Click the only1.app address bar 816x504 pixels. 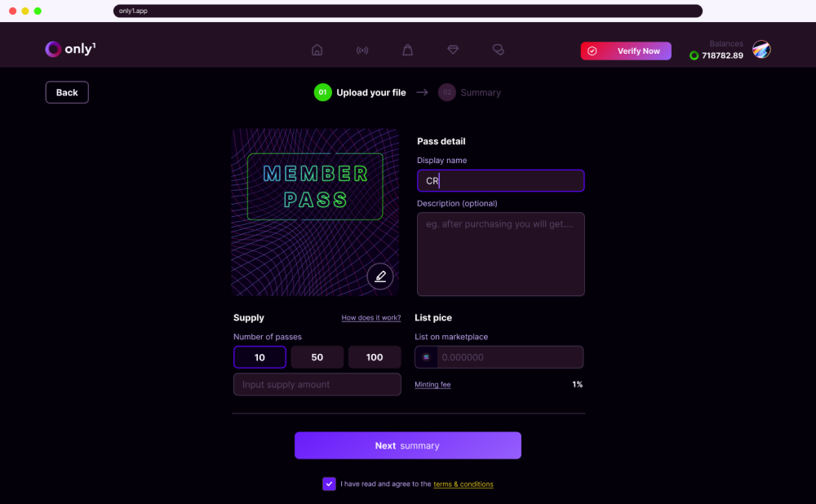click(x=407, y=11)
